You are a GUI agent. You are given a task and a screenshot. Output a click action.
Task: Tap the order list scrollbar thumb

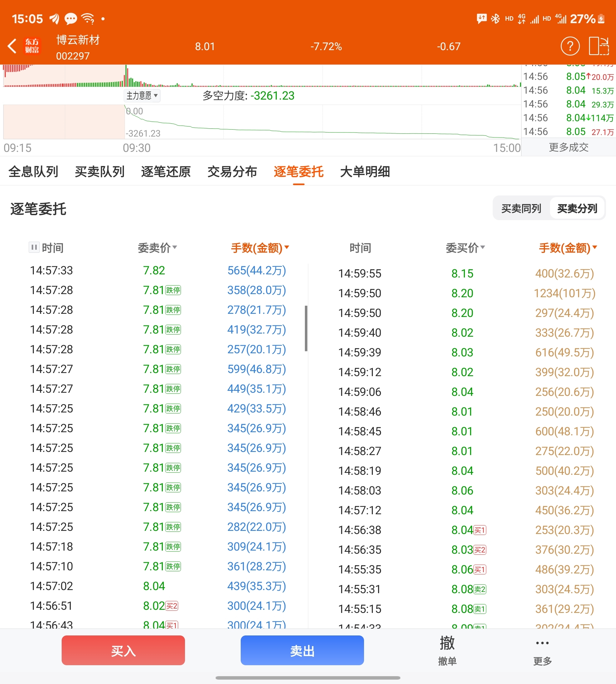pos(306,329)
